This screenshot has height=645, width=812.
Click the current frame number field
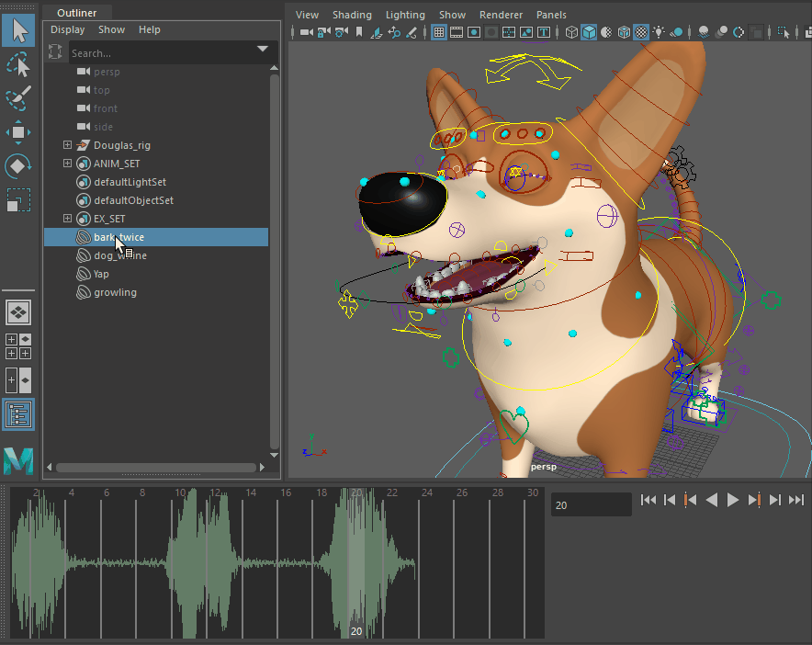click(x=591, y=504)
